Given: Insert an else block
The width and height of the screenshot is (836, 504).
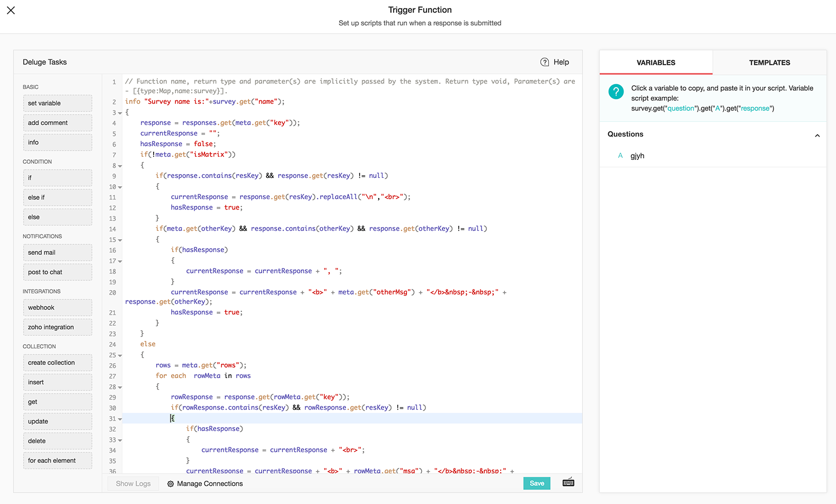Looking at the screenshot, I should coord(57,217).
